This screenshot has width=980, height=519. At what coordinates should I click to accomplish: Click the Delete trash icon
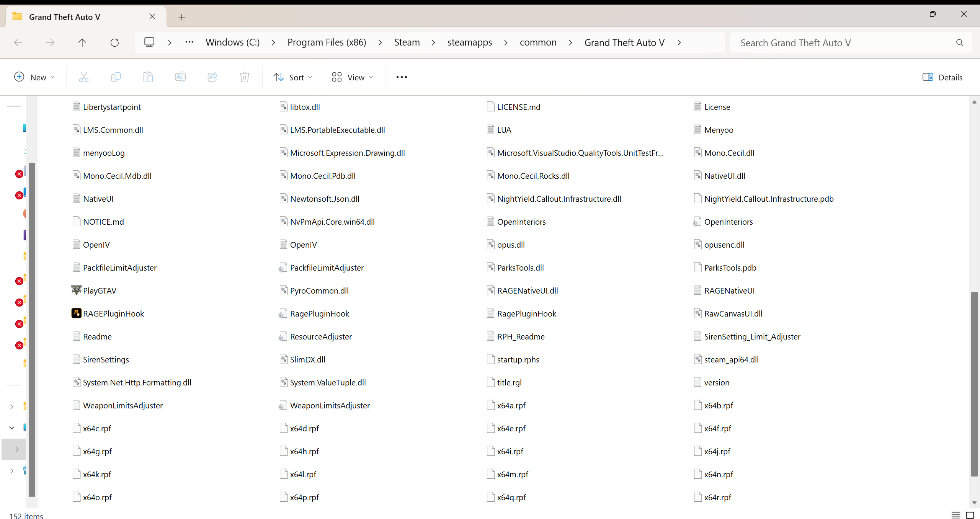click(245, 77)
